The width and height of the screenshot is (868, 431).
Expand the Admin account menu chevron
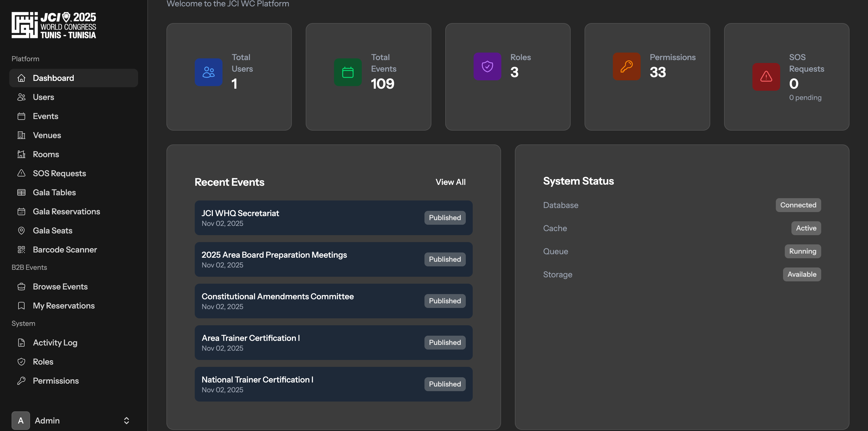coord(126,421)
